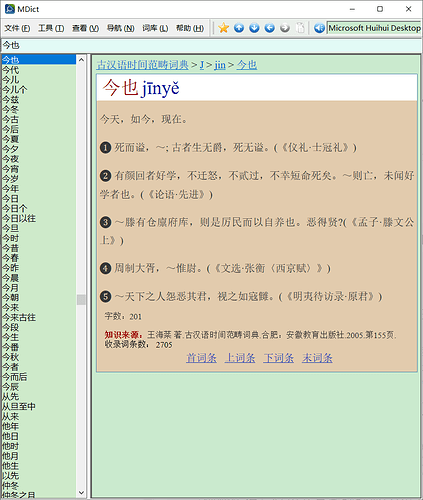Viewport: 423px width, 500px height.
Task: Click the word list scrollbar up arrow
Action: pos(81,60)
